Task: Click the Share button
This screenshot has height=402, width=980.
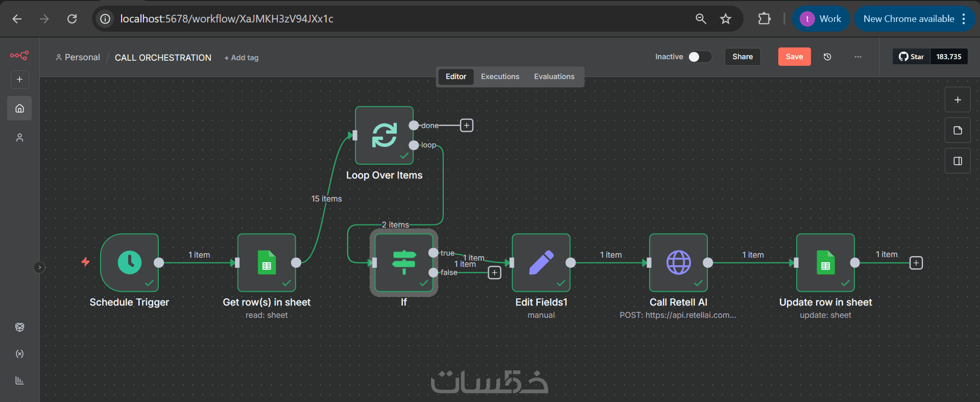Action: pyautogui.click(x=743, y=57)
